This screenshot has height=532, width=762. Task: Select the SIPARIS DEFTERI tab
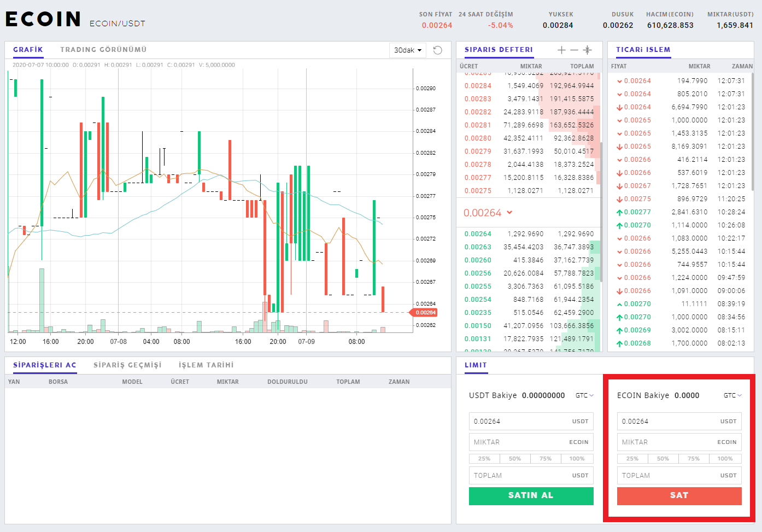click(499, 50)
